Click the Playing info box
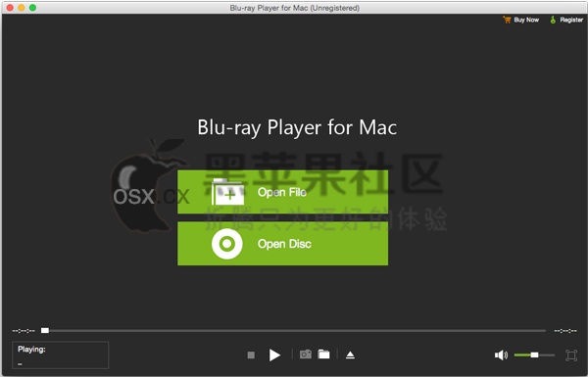The image size is (588, 377). point(61,354)
